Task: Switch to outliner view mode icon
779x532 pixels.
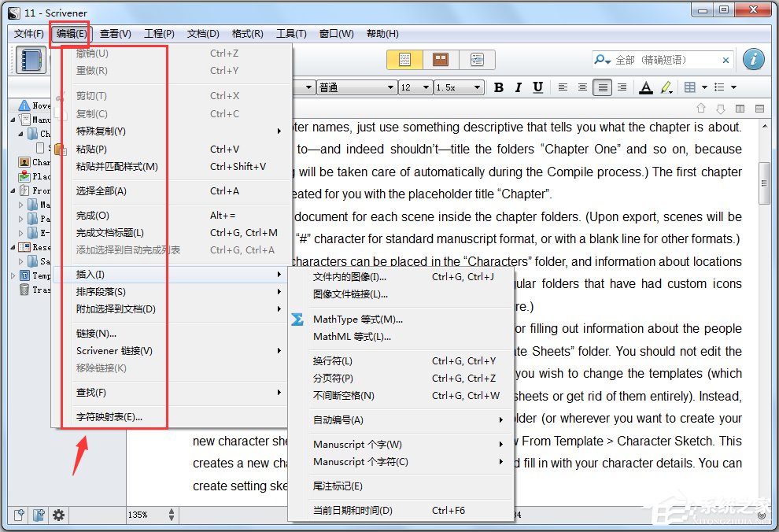Action: (x=477, y=60)
